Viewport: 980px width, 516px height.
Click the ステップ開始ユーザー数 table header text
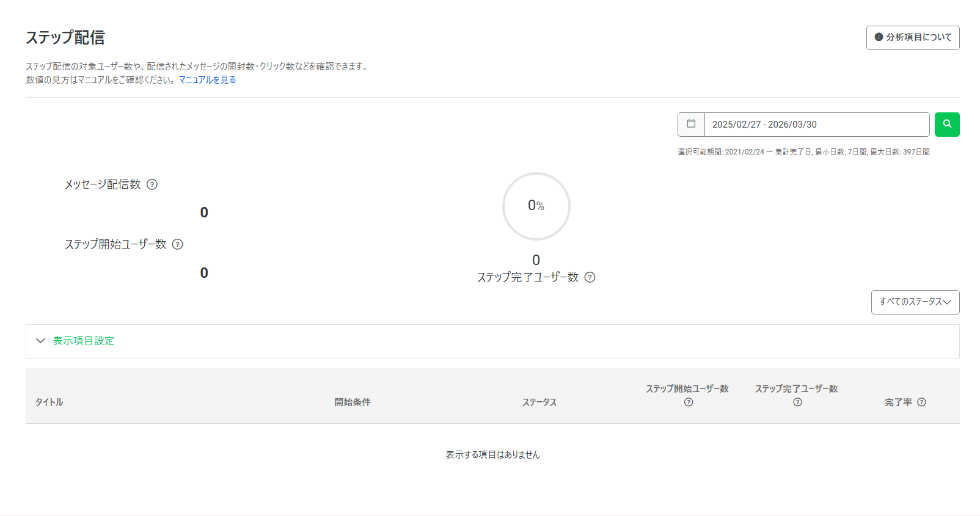point(687,388)
